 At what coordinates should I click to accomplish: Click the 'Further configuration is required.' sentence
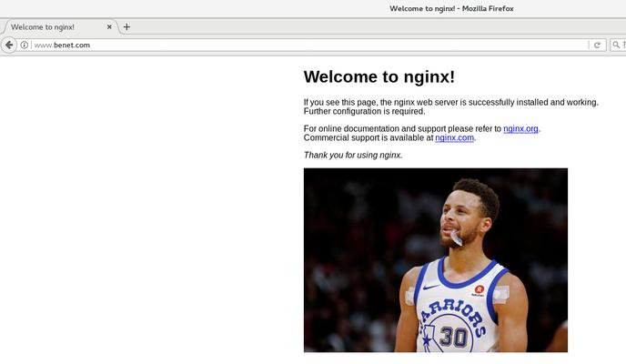click(x=365, y=111)
